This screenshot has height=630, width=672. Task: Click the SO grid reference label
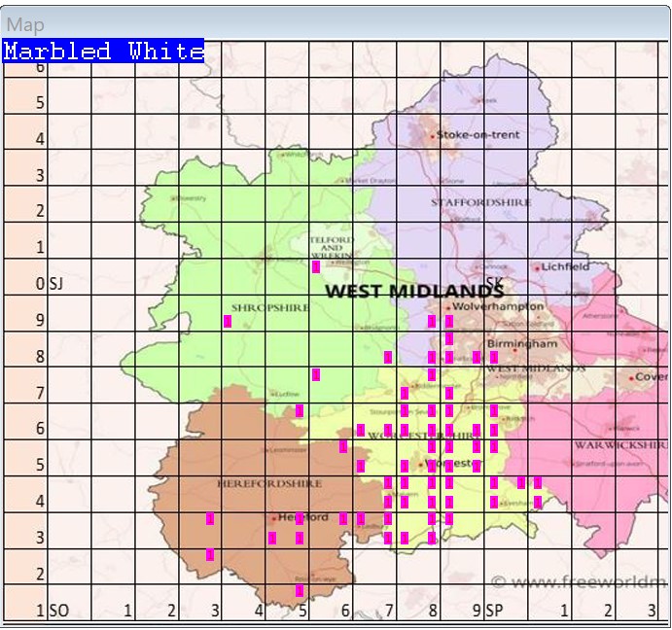pos(58,611)
